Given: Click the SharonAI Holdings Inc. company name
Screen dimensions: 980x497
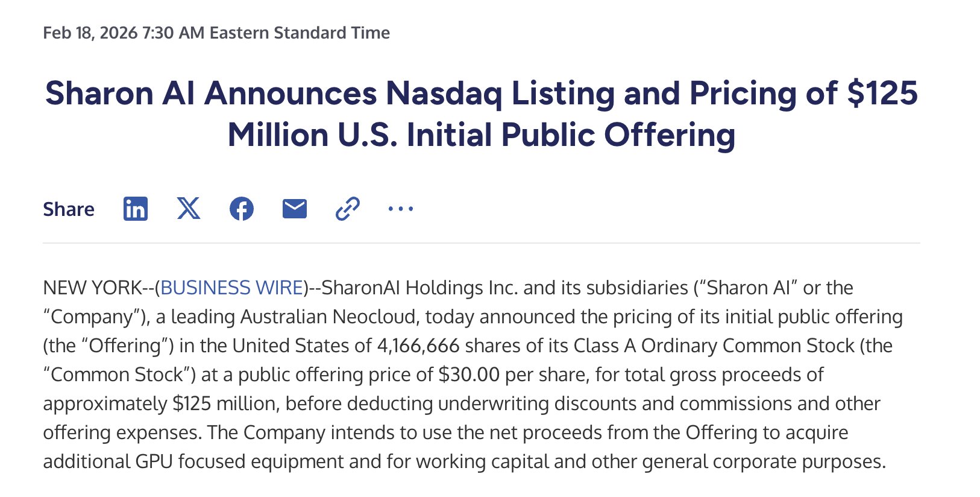Looking at the screenshot, I should pos(419,288).
